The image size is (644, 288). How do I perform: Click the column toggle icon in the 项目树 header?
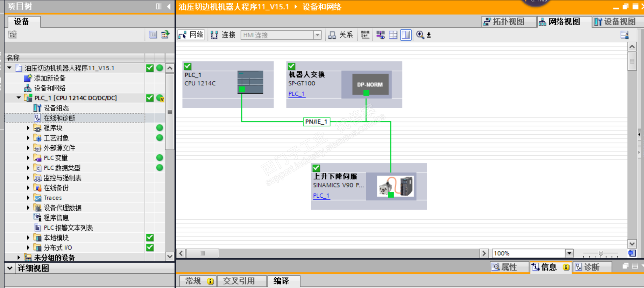tap(159, 6)
